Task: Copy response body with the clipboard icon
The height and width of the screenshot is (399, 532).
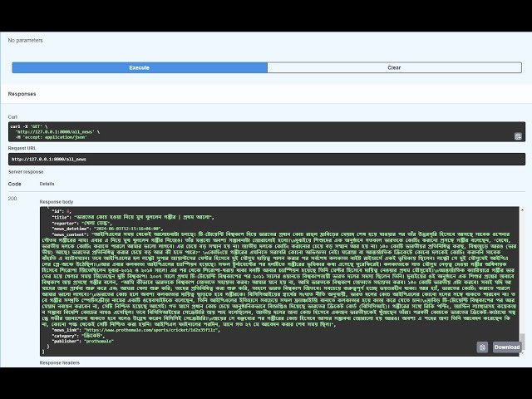Action: click(x=482, y=347)
